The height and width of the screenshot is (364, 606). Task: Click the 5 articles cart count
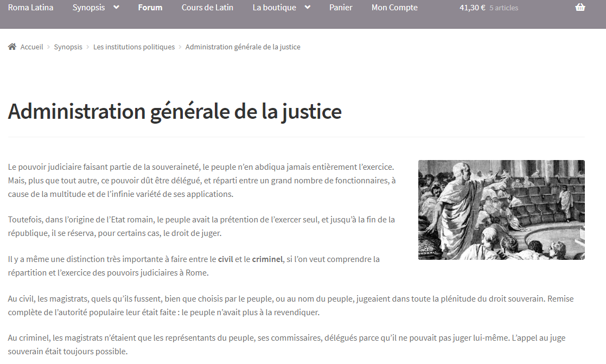click(x=503, y=8)
